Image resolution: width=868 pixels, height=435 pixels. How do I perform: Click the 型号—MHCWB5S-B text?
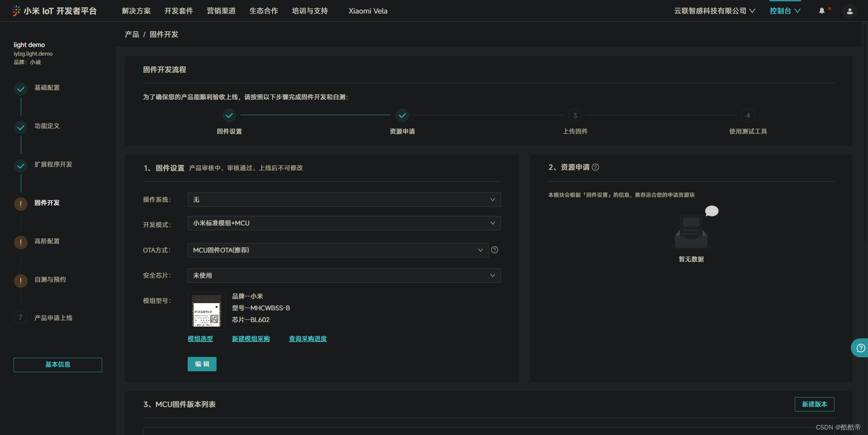[x=261, y=308]
